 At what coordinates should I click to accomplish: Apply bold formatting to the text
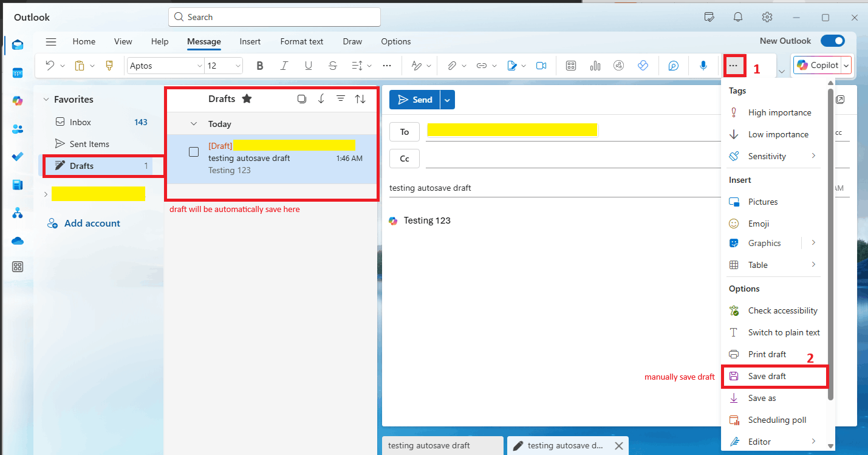tap(259, 66)
